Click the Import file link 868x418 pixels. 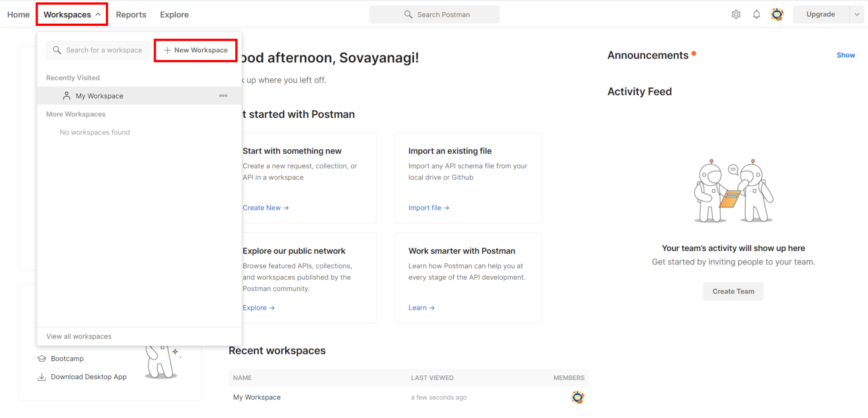[x=425, y=208]
